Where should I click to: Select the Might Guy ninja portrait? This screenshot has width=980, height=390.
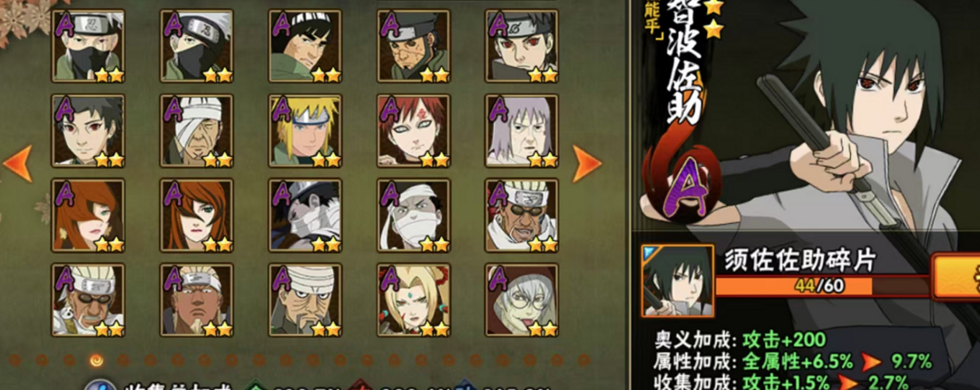click(x=305, y=45)
